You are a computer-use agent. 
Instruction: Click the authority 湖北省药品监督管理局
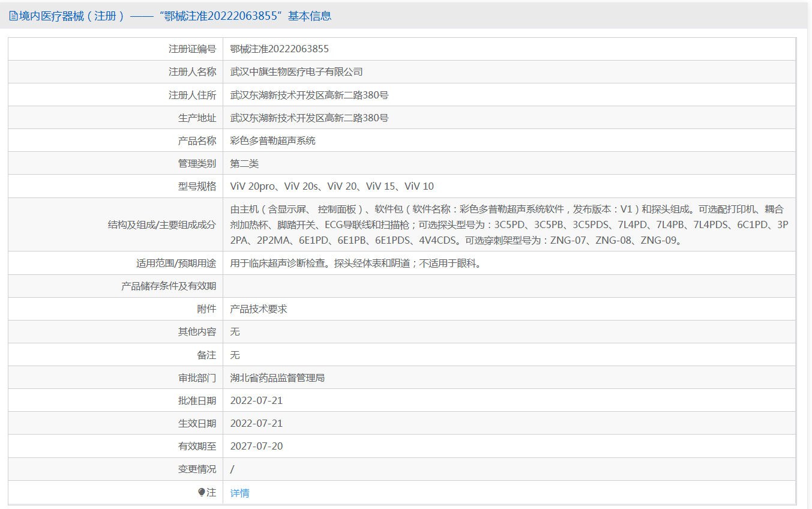tap(277, 378)
